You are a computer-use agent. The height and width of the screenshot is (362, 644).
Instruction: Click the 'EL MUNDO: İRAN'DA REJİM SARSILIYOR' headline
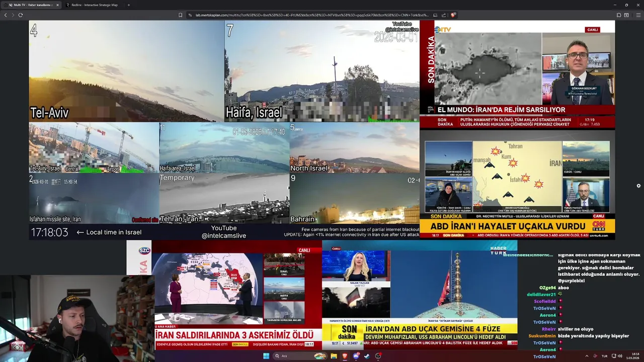point(502,110)
